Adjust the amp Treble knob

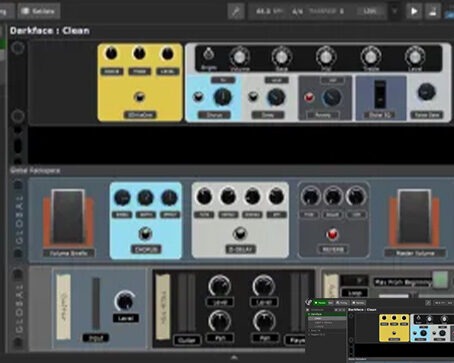[x=370, y=57]
